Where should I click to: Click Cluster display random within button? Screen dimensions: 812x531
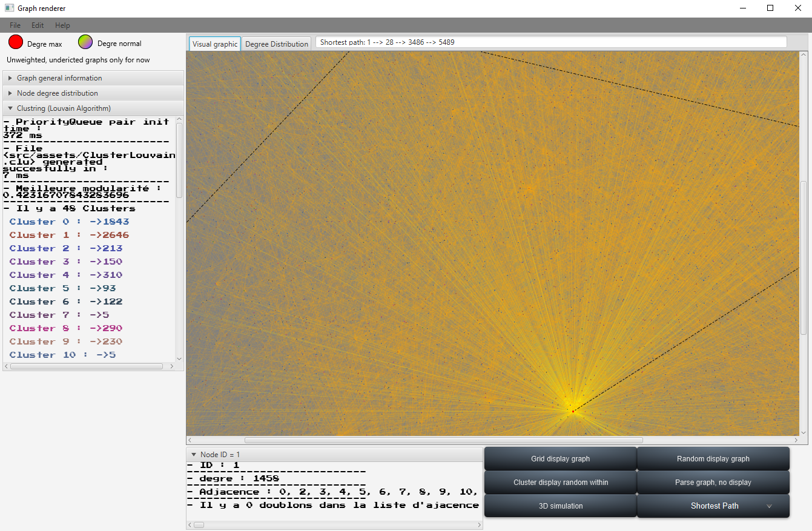[560, 483]
